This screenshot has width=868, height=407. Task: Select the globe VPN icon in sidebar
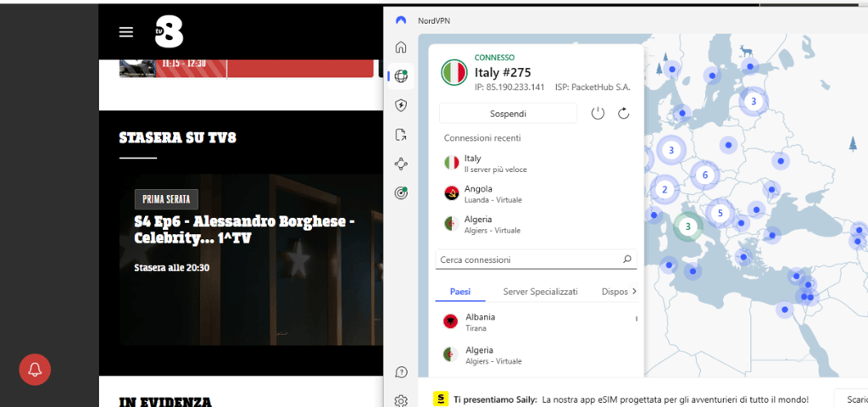pyautogui.click(x=401, y=76)
